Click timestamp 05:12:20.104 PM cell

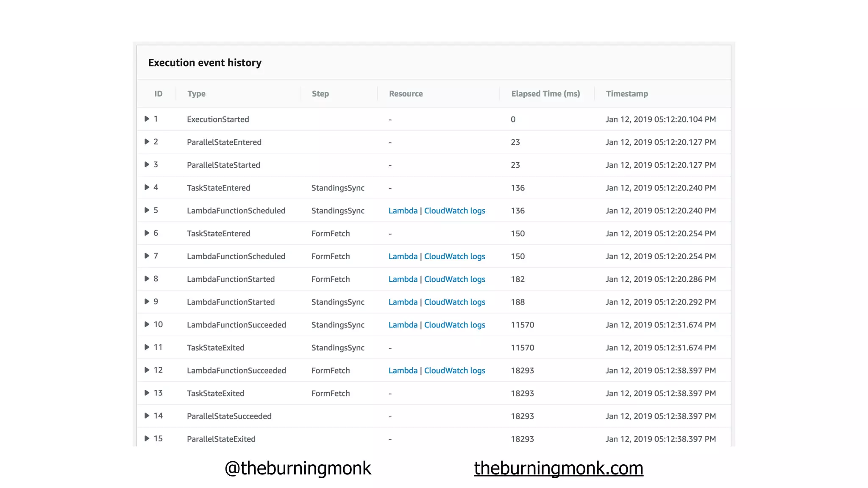661,119
